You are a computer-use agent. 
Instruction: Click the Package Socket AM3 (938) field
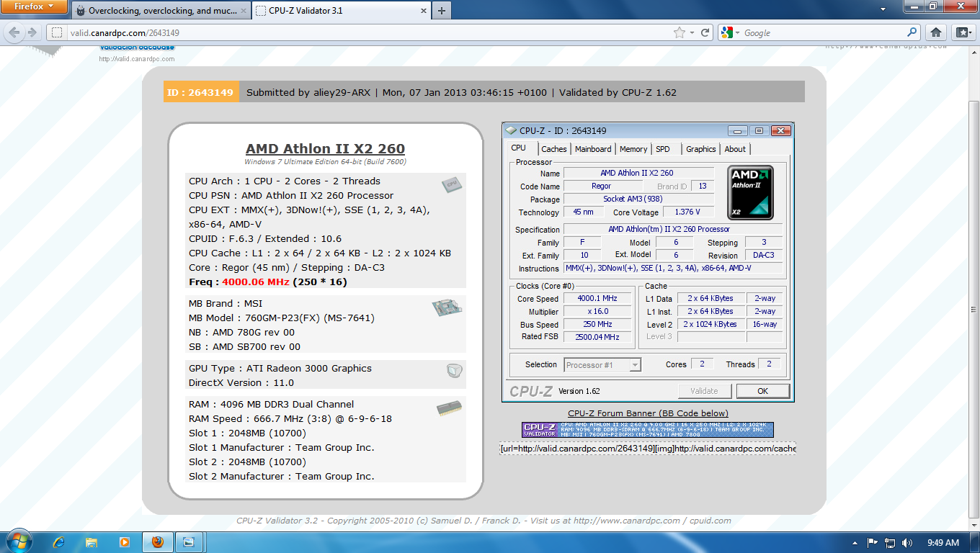[638, 199]
